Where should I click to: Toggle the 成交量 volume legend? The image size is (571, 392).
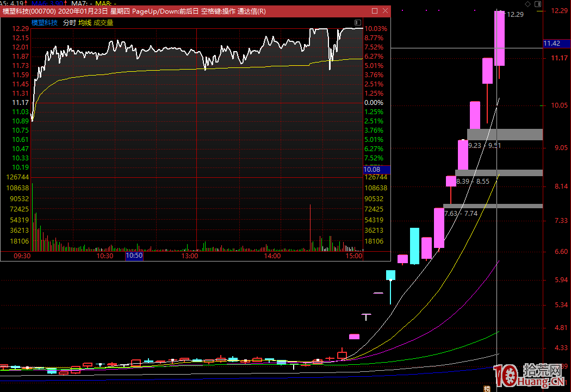(x=103, y=23)
